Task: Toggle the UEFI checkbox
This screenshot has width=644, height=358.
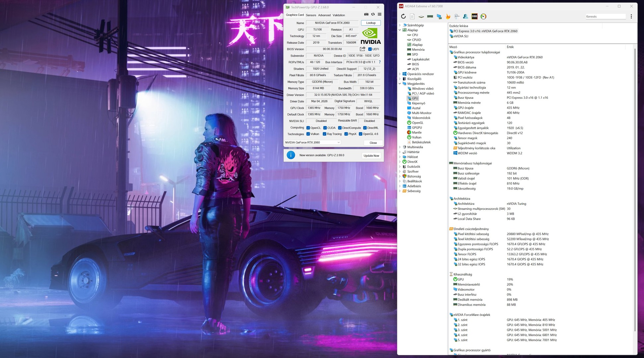Action: 370,49
